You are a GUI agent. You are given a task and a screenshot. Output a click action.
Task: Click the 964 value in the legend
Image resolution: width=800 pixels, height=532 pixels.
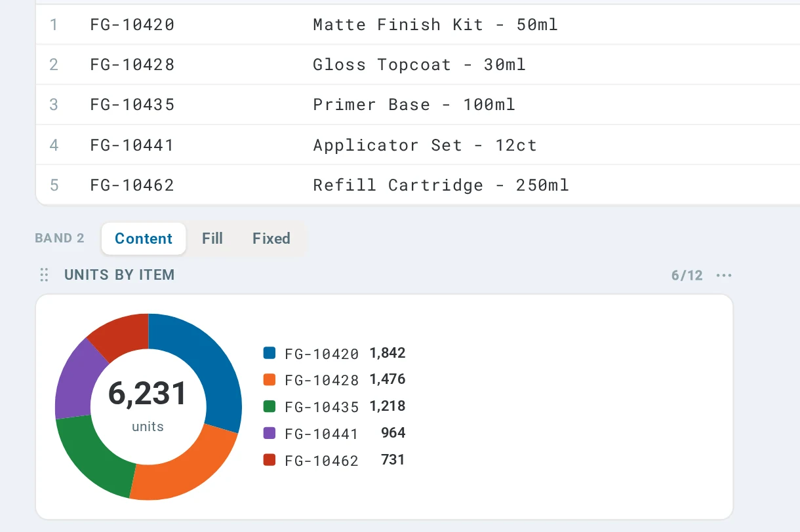(x=393, y=433)
